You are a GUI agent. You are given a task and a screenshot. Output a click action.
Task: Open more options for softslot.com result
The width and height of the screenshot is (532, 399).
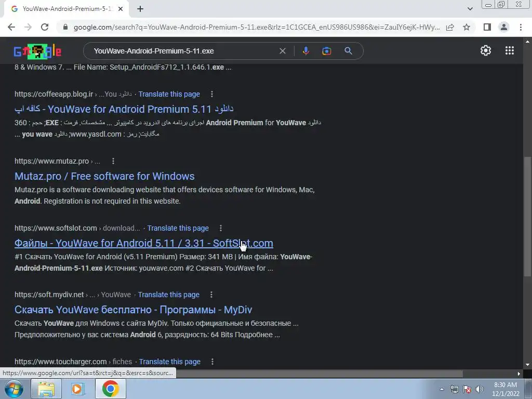(x=220, y=228)
